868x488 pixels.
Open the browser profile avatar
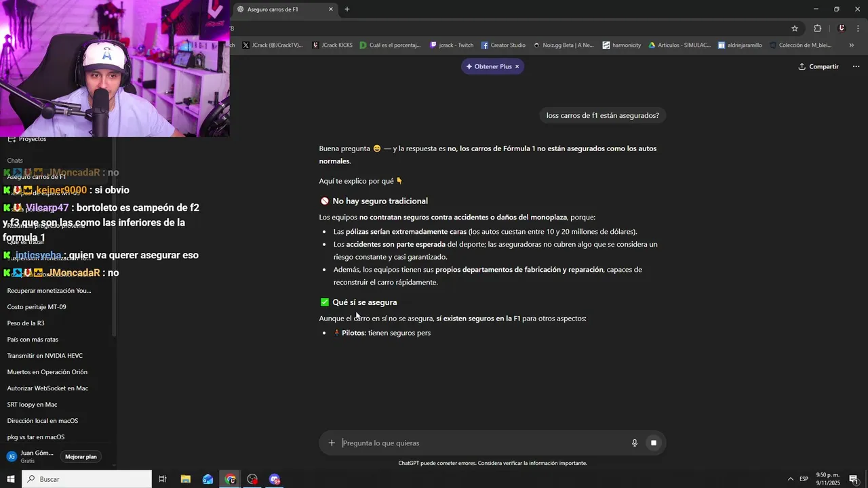pyautogui.click(x=842, y=28)
